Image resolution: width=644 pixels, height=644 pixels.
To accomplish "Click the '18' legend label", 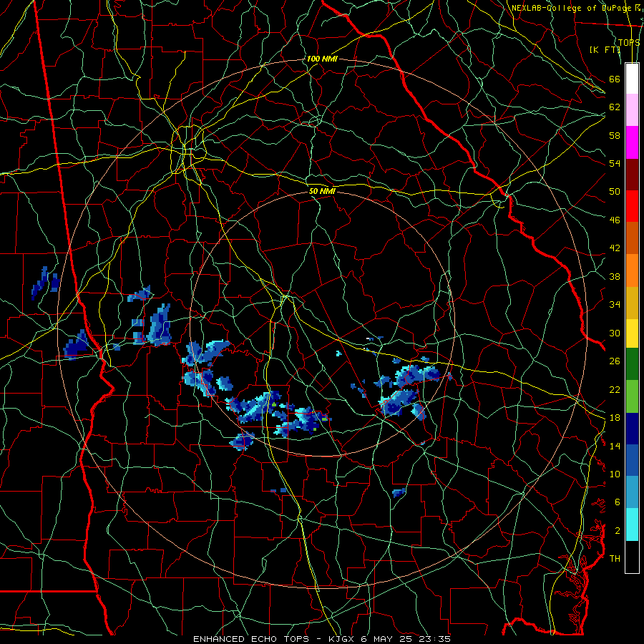I will [615, 418].
